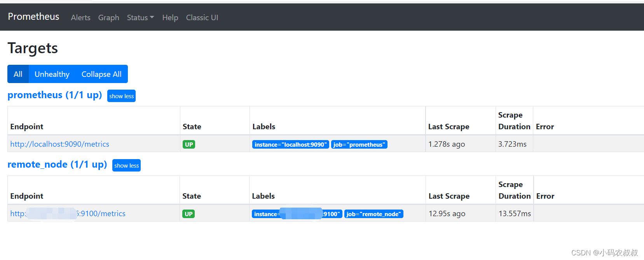Viewport: 644px width, 260px height.
Task: Click UP state badge for remote_node target
Action: coord(188,214)
